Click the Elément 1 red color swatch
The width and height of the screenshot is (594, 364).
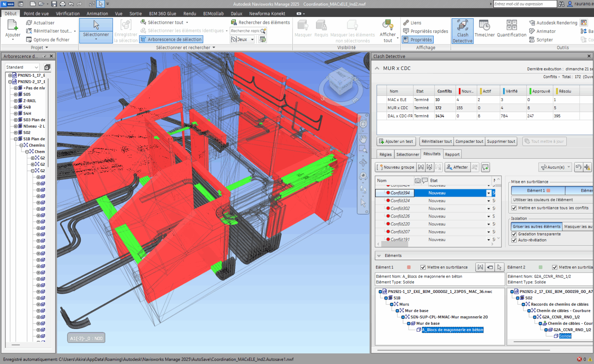[548, 191]
